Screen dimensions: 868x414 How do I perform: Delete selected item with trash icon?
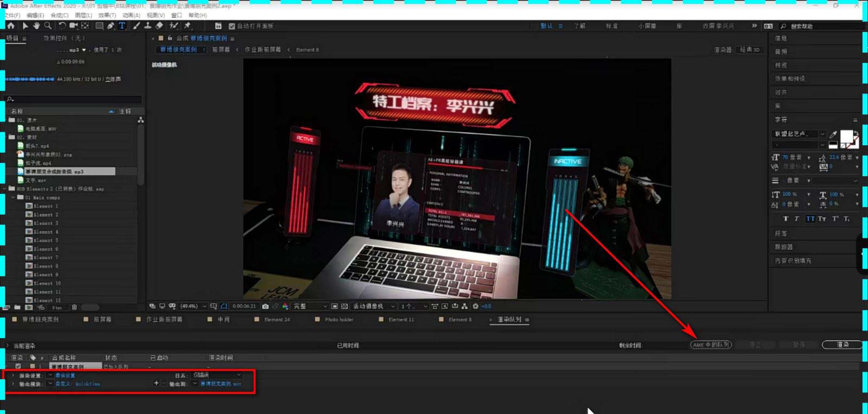(74, 307)
